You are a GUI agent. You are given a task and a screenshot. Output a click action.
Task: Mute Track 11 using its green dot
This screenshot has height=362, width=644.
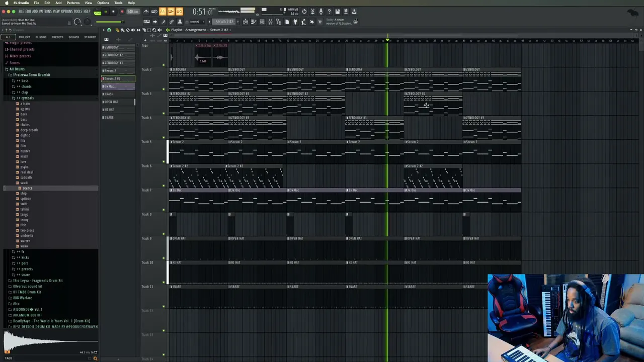(164, 306)
